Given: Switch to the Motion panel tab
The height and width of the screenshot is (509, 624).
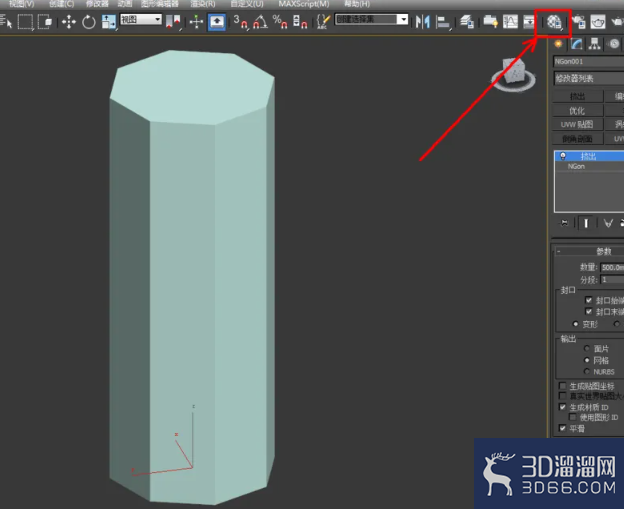Looking at the screenshot, I should coord(614,44).
